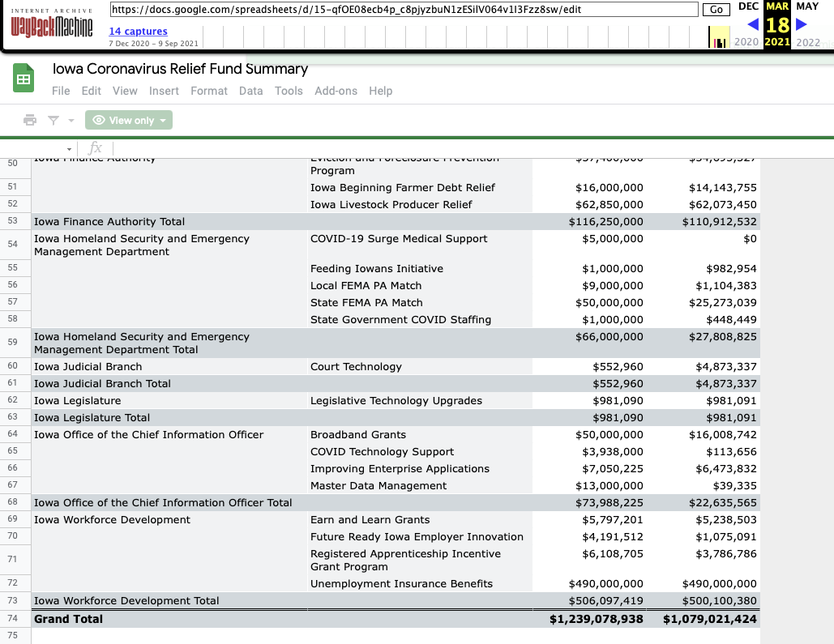Open the Tools menu

(289, 91)
